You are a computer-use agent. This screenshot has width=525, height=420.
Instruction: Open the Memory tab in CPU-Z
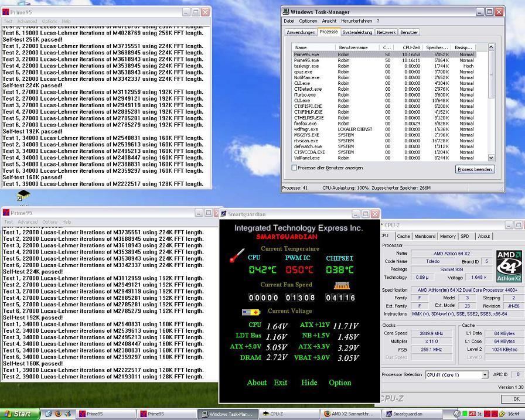click(x=448, y=236)
